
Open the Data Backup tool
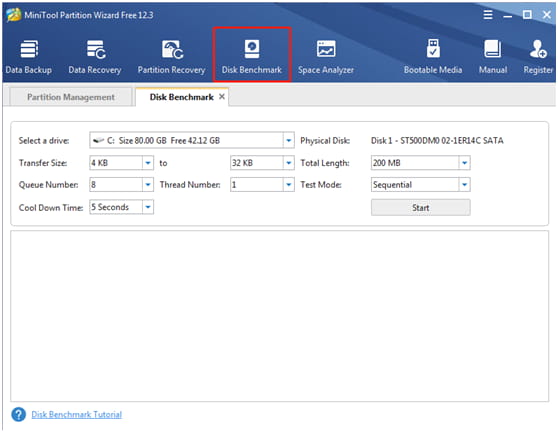click(28, 56)
